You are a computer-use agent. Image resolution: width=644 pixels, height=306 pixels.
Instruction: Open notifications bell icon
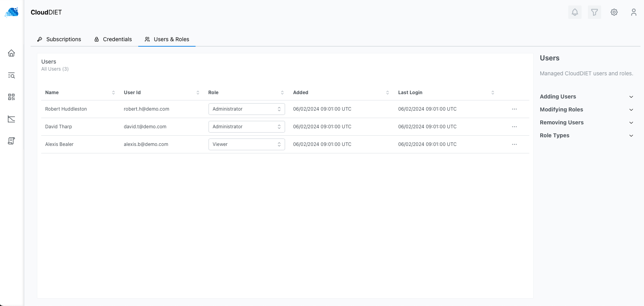click(574, 12)
